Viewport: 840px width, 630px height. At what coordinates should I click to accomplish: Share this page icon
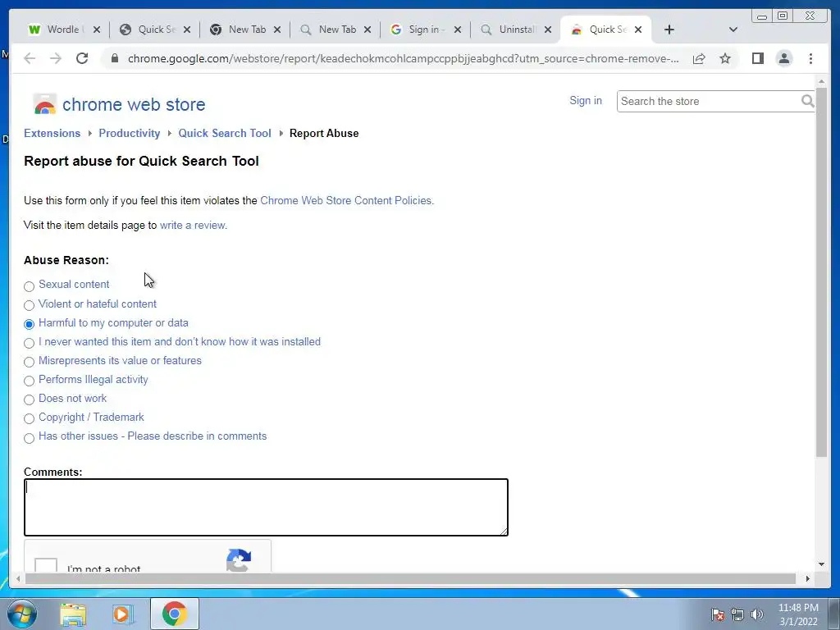[x=699, y=58]
